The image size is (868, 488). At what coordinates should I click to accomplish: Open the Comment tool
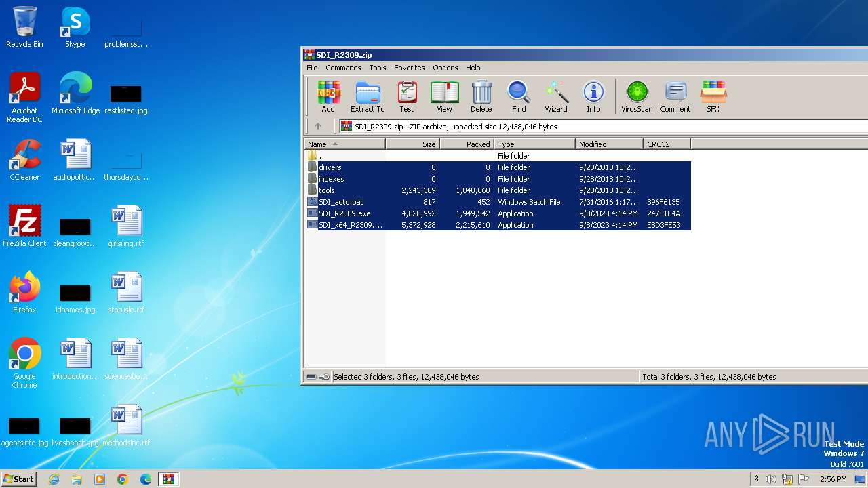pos(675,97)
